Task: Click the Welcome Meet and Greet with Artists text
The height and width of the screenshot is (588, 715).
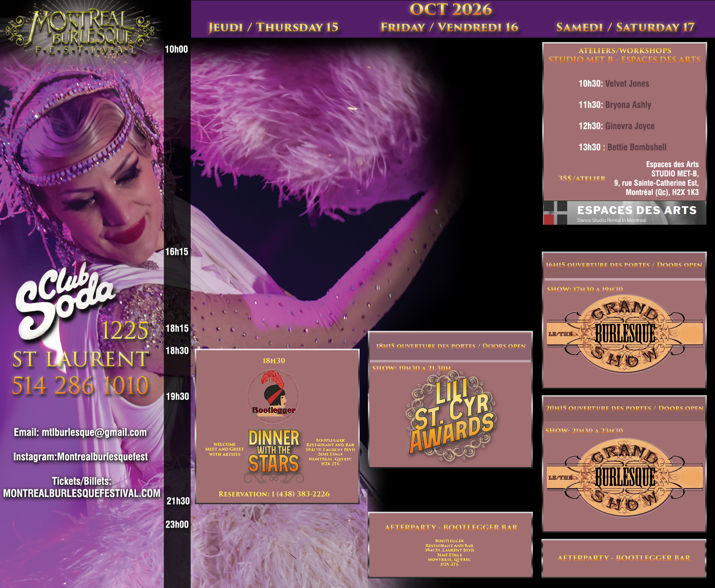Action: (225, 450)
